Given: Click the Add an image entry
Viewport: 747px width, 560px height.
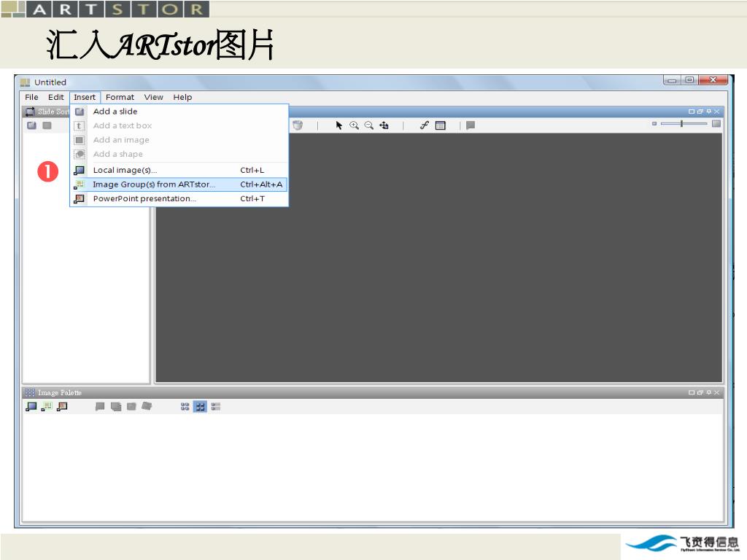Looking at the screenshot, I should (x=179, y=140).
